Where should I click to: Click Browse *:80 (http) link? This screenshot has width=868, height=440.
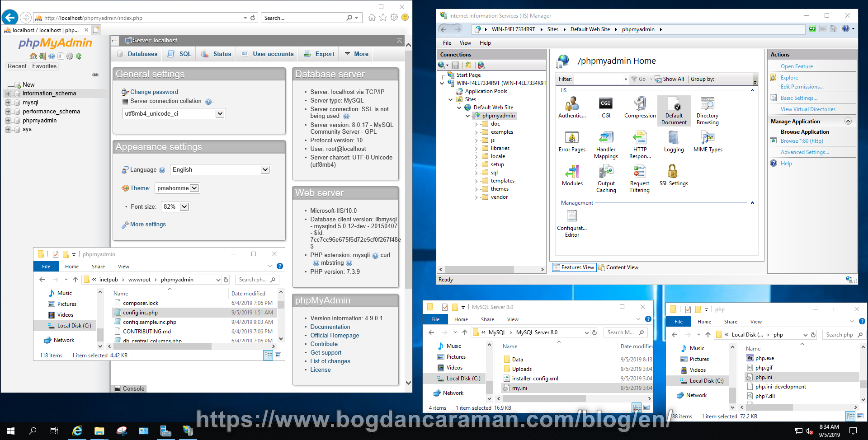802,141
